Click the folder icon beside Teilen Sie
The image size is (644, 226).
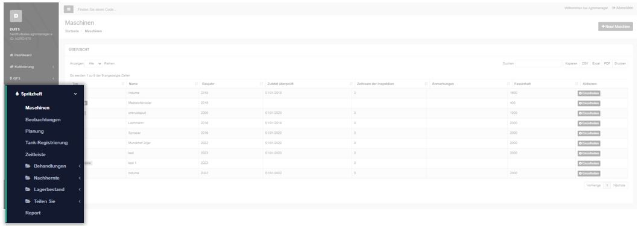[28, 201]
